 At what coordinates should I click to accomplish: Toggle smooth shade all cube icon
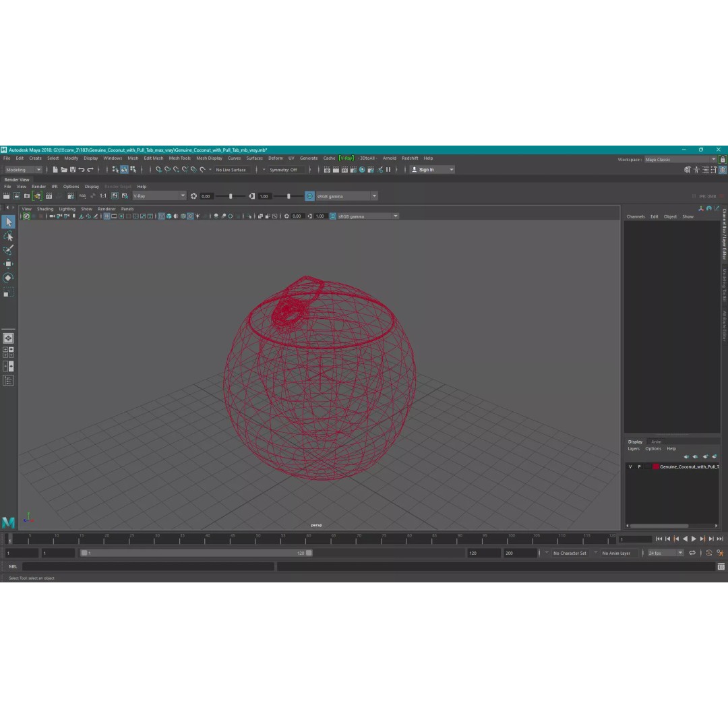tap(169, 216)
